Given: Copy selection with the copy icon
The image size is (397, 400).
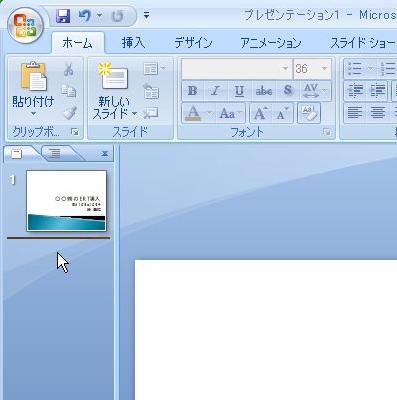Looking at the screenshot, I should (69, 91).
